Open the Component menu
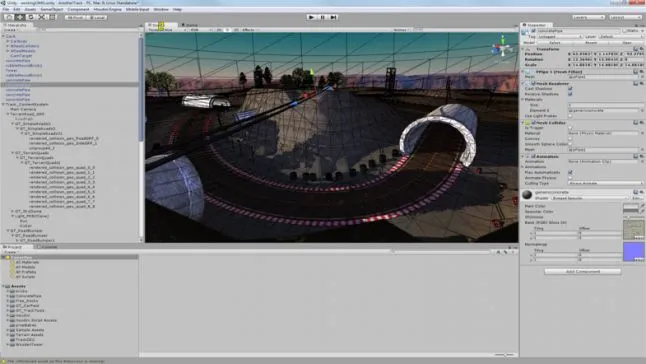Image resolution: width=646 pixels, height=364 pixels. [x=78, y=9]
